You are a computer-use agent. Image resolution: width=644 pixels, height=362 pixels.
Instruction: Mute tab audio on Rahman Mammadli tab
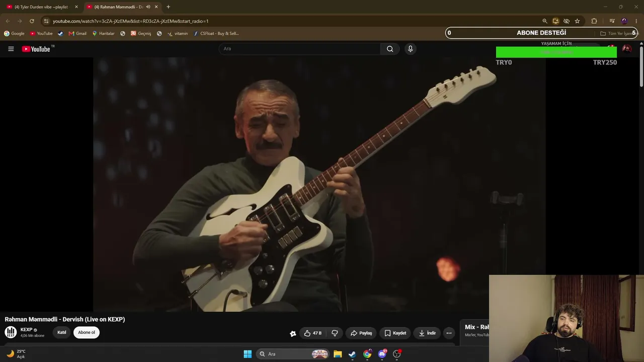[148, 7]
